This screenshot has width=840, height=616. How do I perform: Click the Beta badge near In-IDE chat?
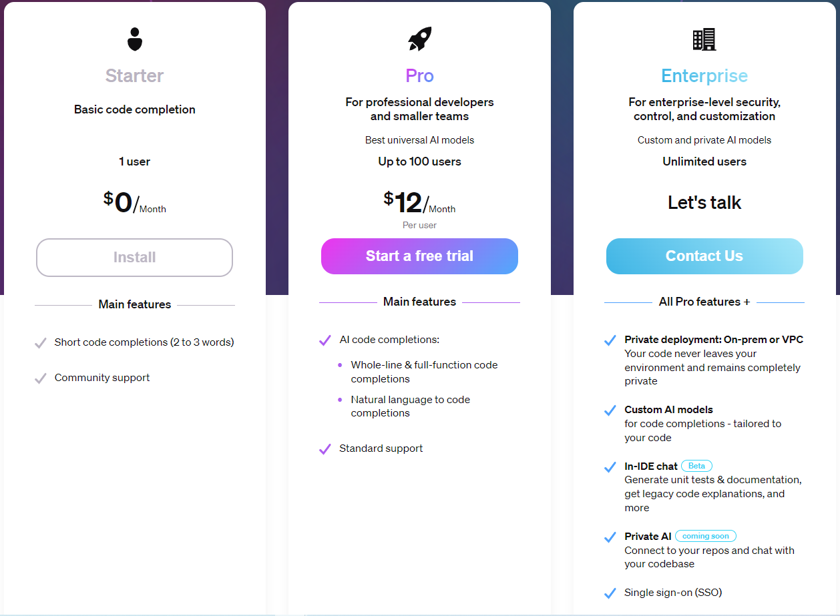point(696,466)
